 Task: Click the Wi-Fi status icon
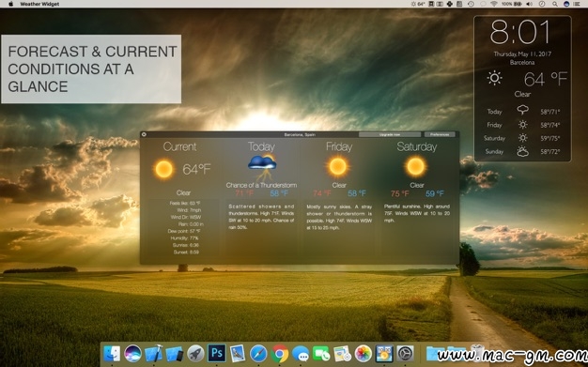(493, 4)
